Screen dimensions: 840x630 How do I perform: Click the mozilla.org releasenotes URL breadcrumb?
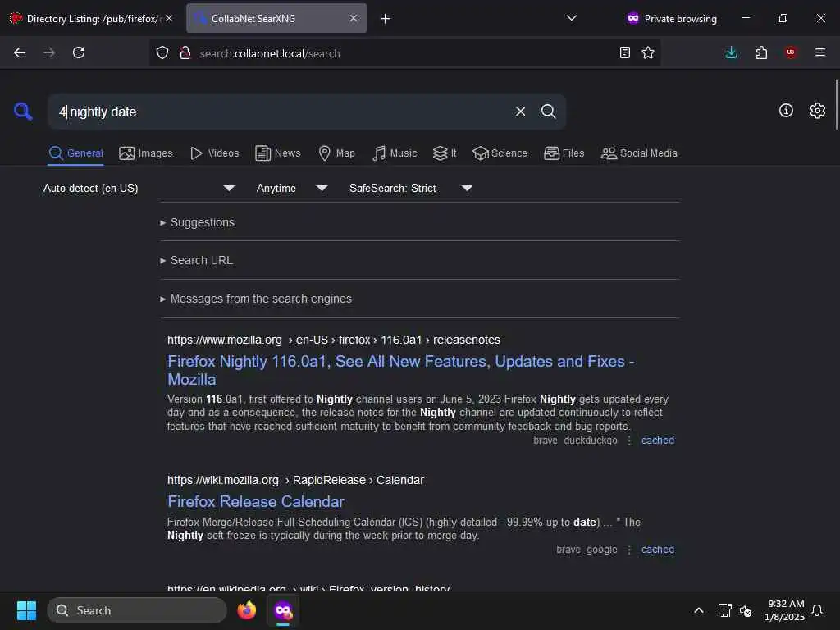click(333, 340)
